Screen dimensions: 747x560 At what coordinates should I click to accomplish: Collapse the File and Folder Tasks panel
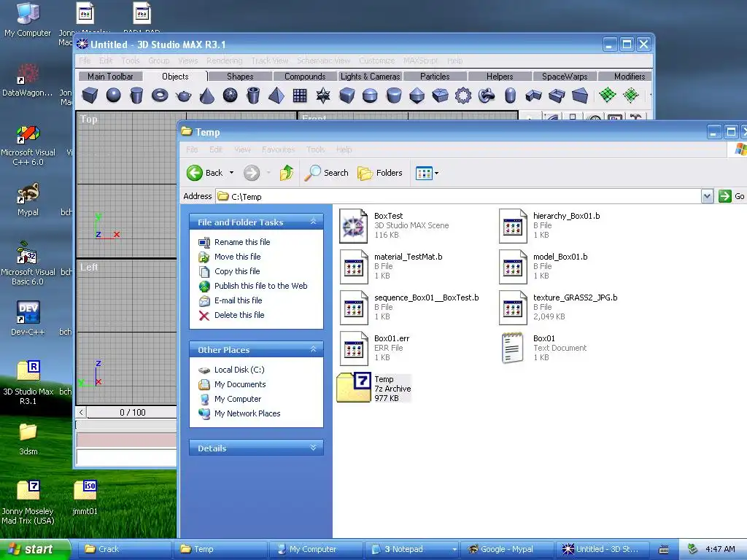click(x=313, y=222)
